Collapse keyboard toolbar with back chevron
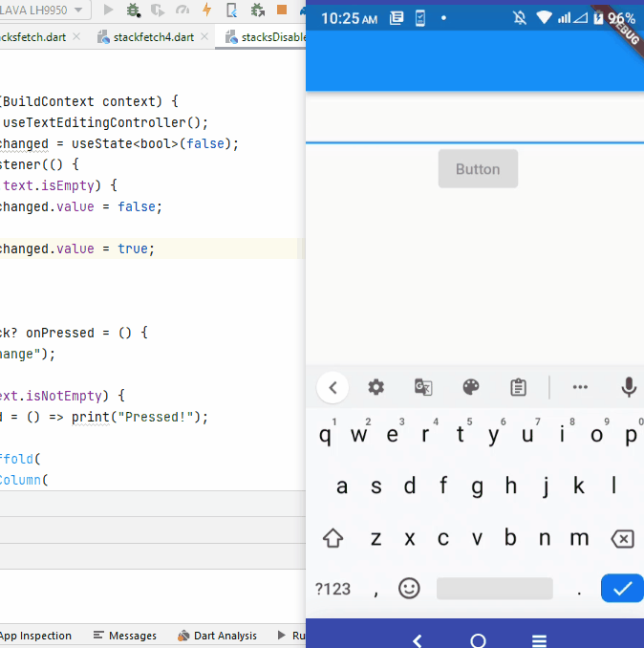Screen dimensions: 644x648 333,388
